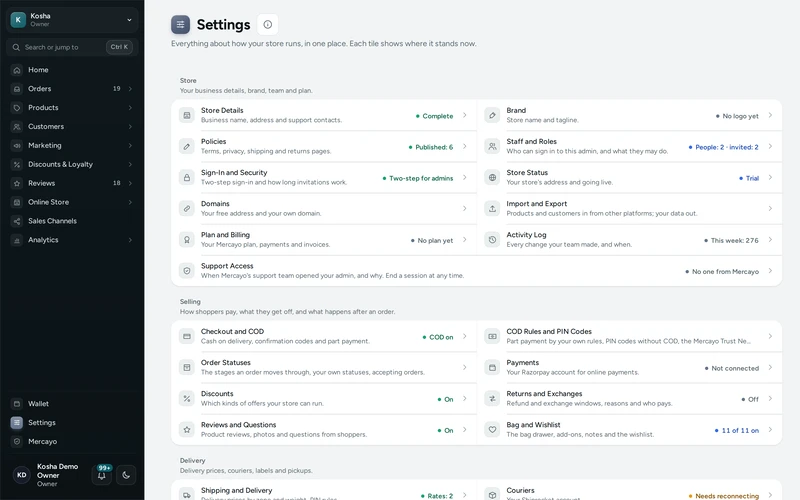Click the Sign-In and Security lock icon
800x500 pixels.
tap(187, 178)
